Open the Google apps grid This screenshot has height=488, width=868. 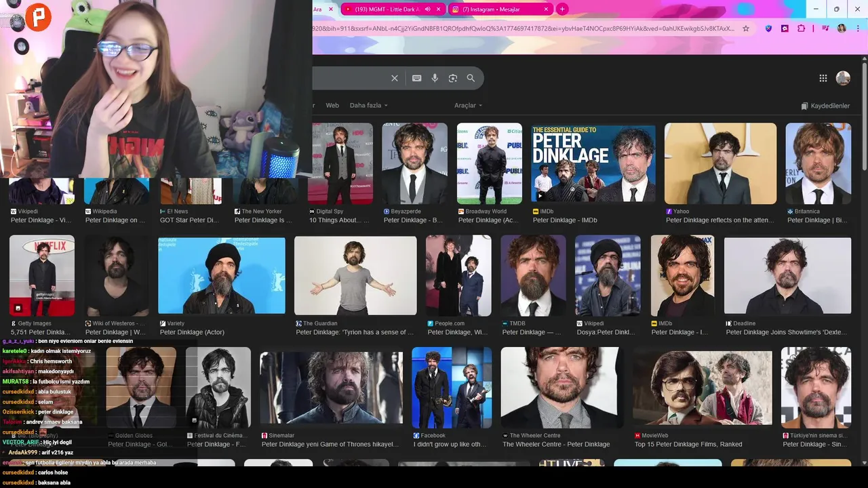[823, 78]
